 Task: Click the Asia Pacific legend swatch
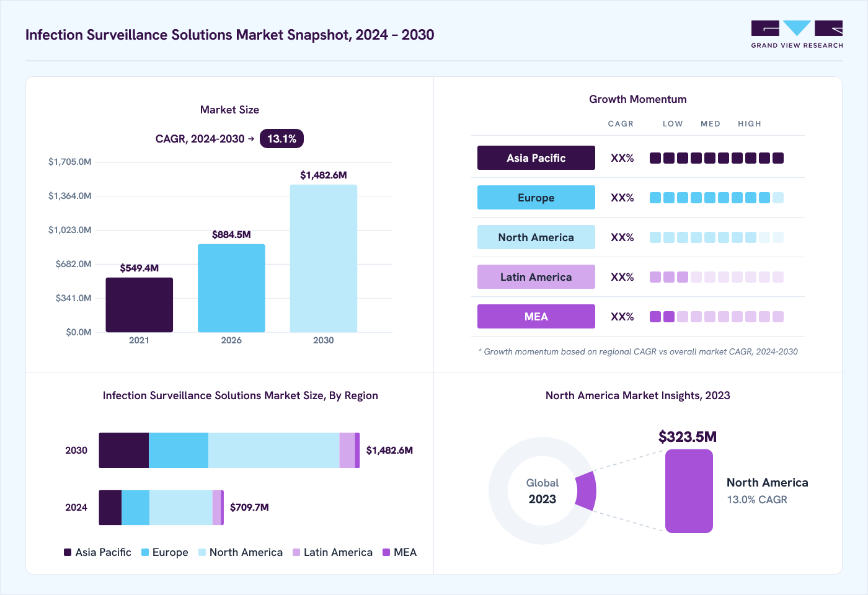pos(68,552)
